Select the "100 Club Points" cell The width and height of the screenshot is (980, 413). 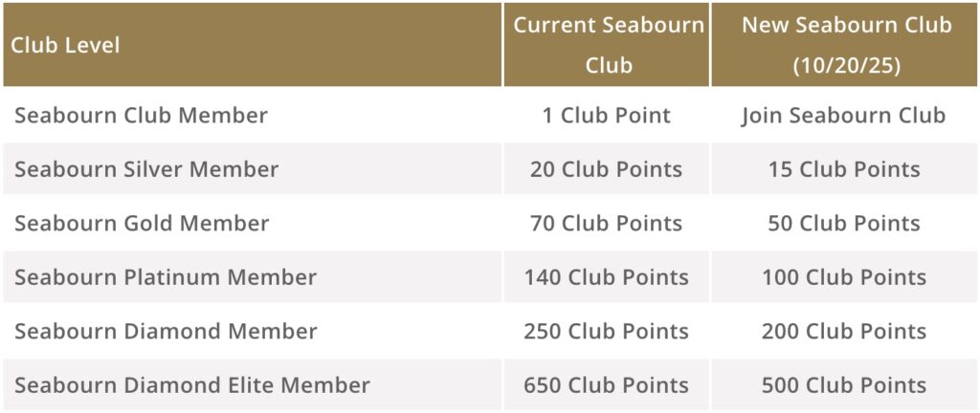[x=843, y=277]
